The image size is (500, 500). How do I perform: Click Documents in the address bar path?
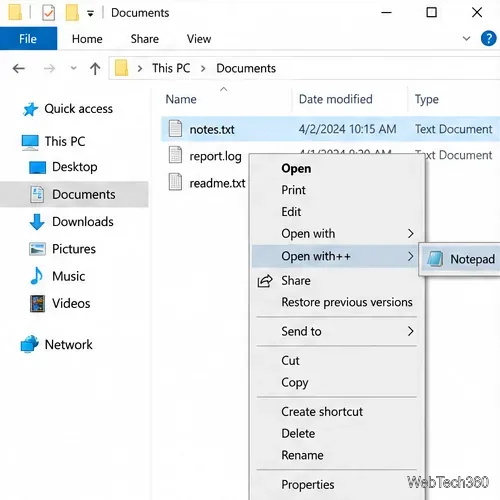[x=246, y=68]
